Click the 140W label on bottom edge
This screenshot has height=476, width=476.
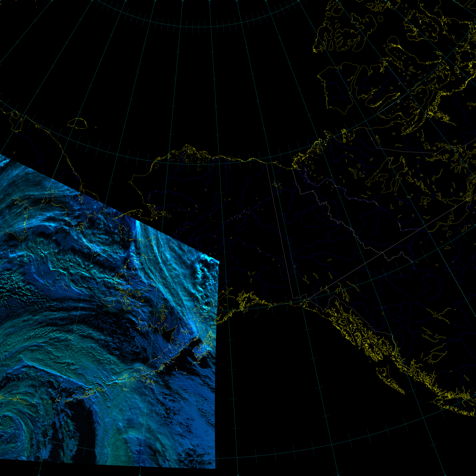(x=338, y=475)
